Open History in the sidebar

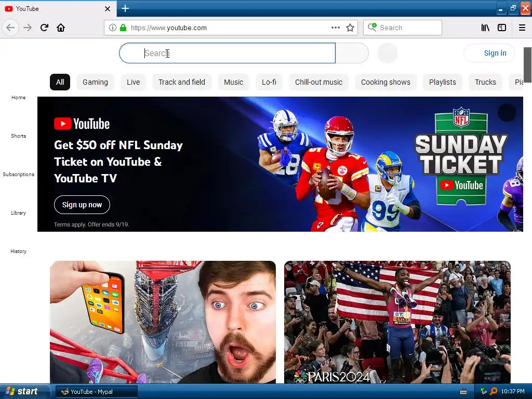[18, 251]
